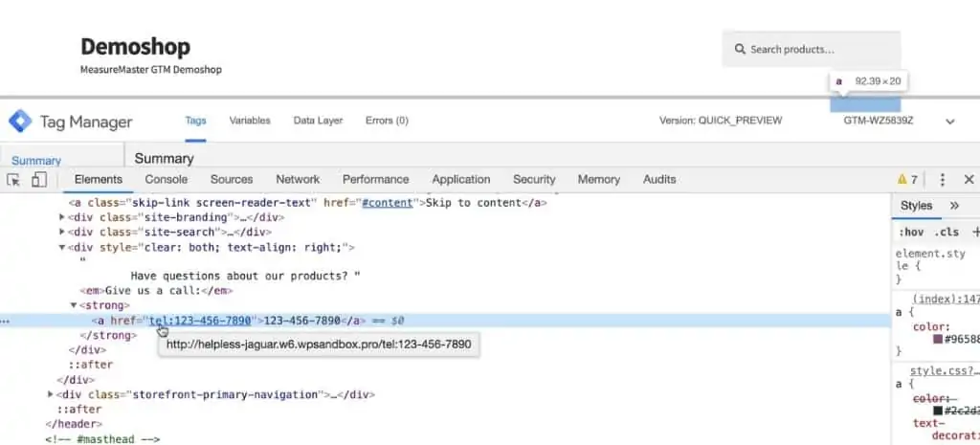
Task: Open the Security tab
Action: 534,179
